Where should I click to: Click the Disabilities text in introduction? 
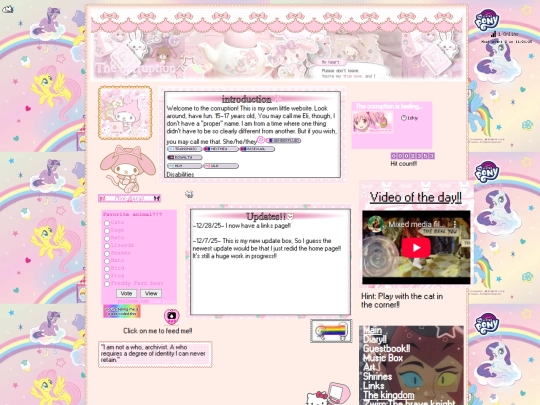[180, 174]
